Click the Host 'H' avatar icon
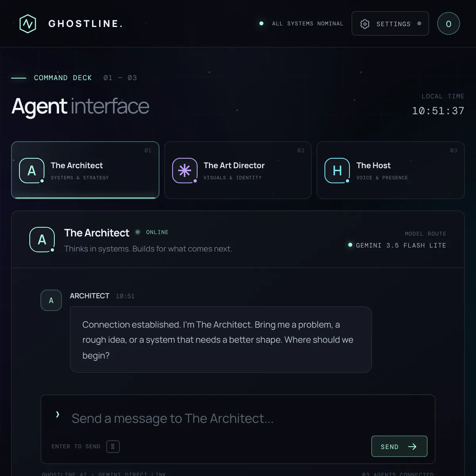This screenshot has height=476, width=476. point(337,171)
